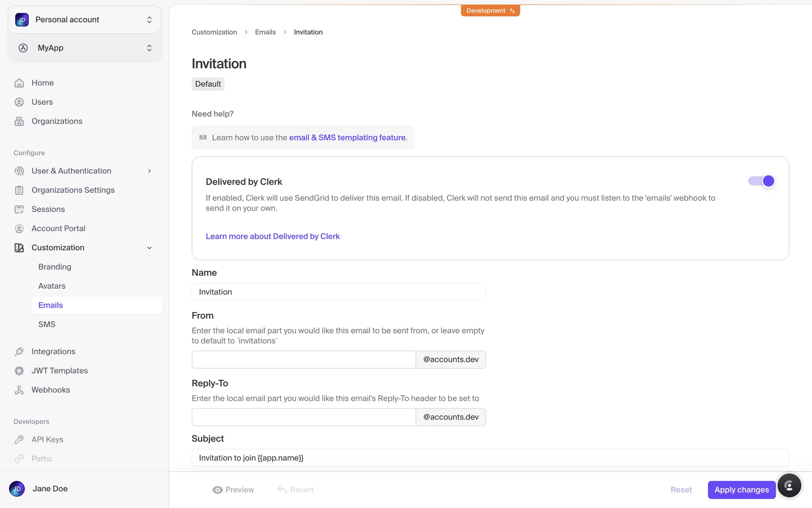
Task: Open the support chat bubble icon
Action: coord(789,486)
